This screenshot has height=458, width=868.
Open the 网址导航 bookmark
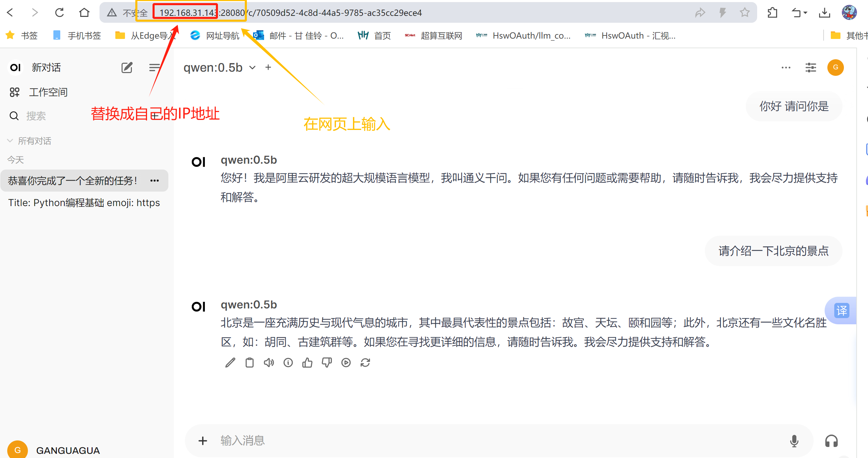point(215,35)
